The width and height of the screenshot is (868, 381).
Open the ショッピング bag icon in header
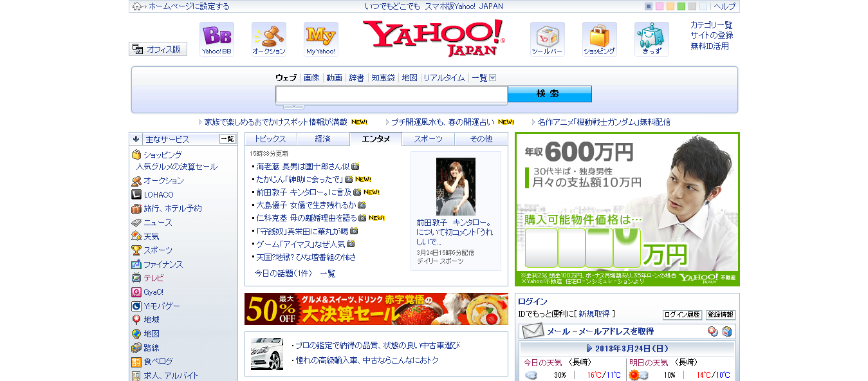600,39
